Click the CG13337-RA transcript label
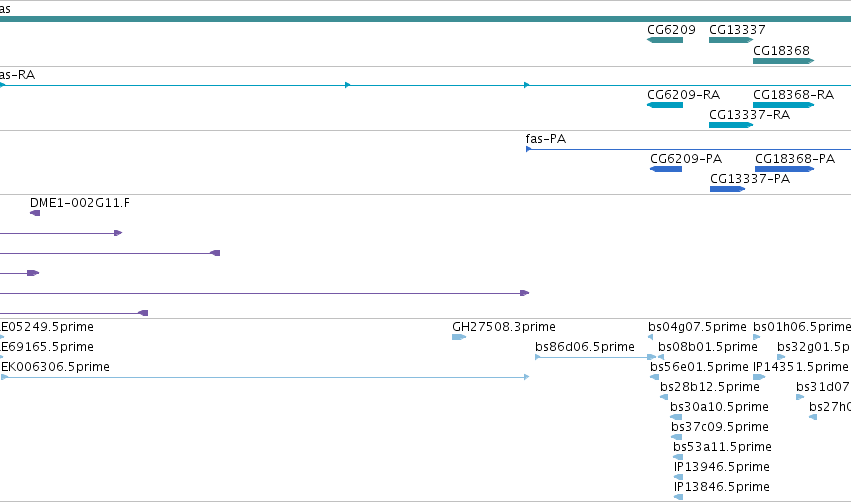Viewport: 851px width, 502px height. pyautogui.click(x=750, y=115)
